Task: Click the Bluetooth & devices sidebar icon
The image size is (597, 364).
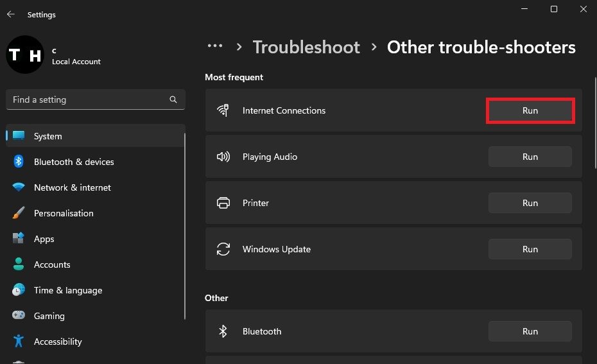Action: [19, 162]
